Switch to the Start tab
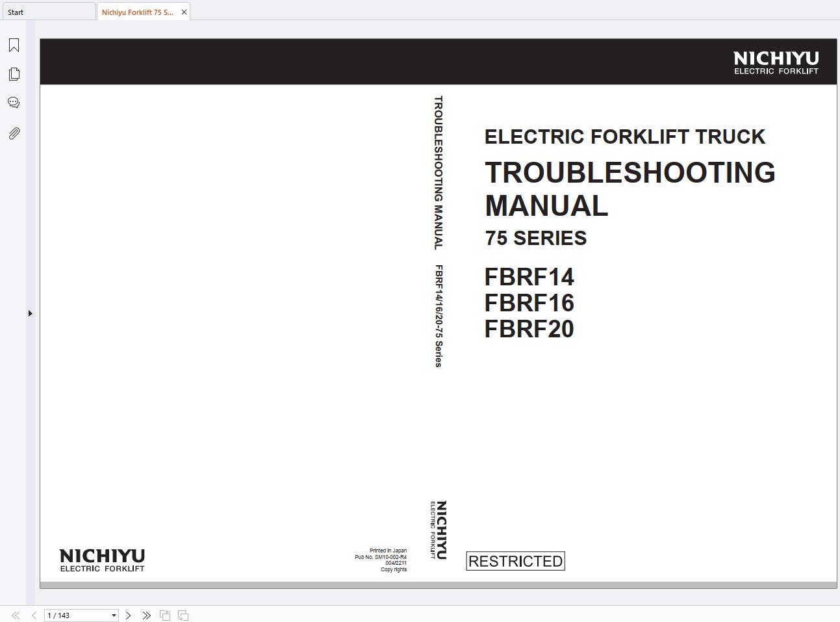840x622 pixels. [48, 12]
